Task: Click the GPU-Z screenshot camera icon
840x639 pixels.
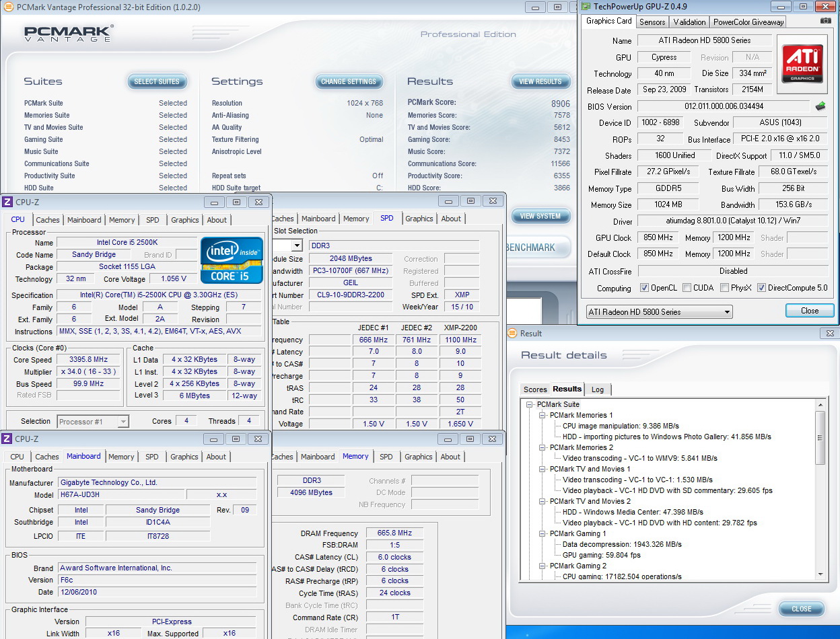Action: (x=825, y=21)
